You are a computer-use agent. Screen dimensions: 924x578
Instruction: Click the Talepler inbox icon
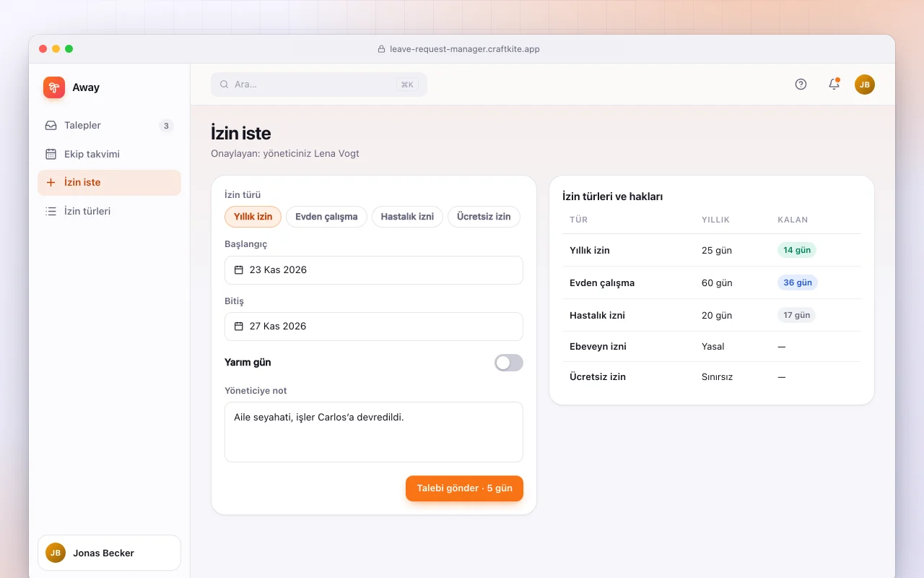(x=51, y=125)
